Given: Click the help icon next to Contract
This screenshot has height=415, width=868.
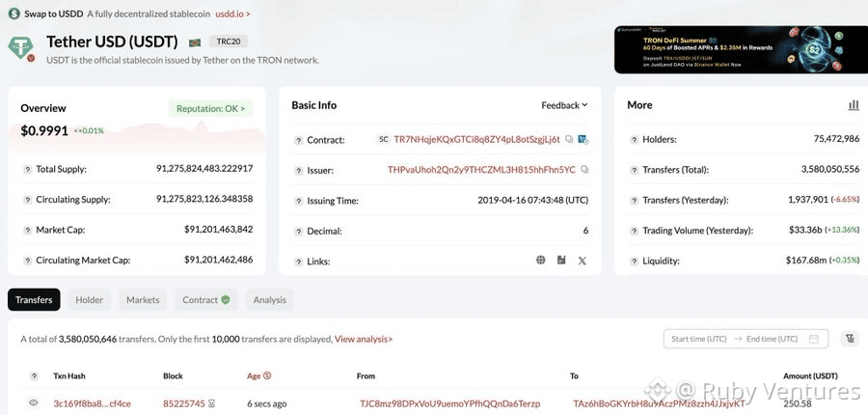Looking at the screenshot, I should pyautogui.click(x=298, y=141).
